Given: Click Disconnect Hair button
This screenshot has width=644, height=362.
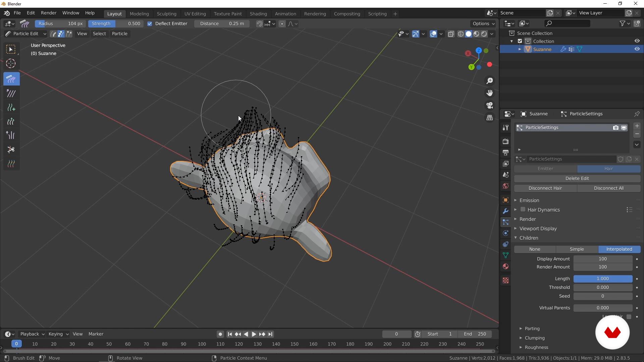Looking at the screenshot, I should [x=545, y=188].
